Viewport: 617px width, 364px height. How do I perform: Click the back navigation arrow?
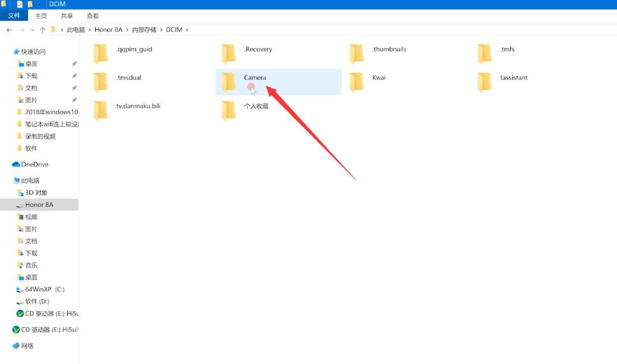point(9,30)
